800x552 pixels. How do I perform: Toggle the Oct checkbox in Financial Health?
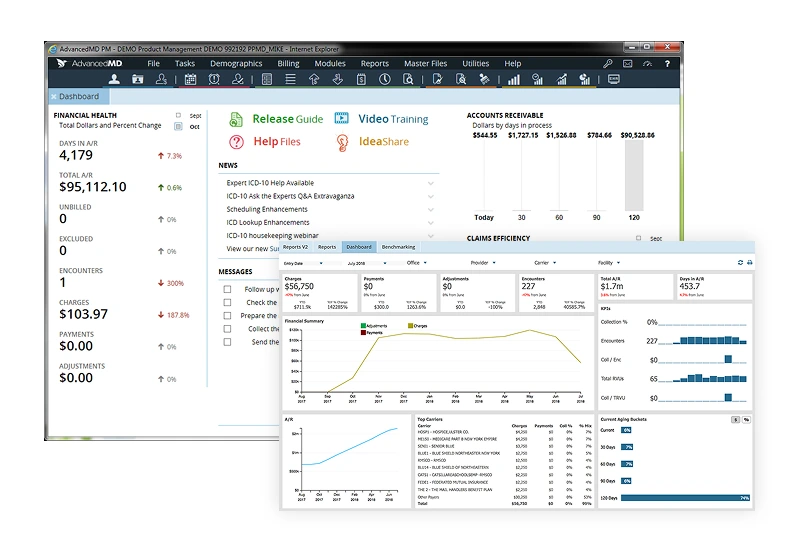coord(178,127)
